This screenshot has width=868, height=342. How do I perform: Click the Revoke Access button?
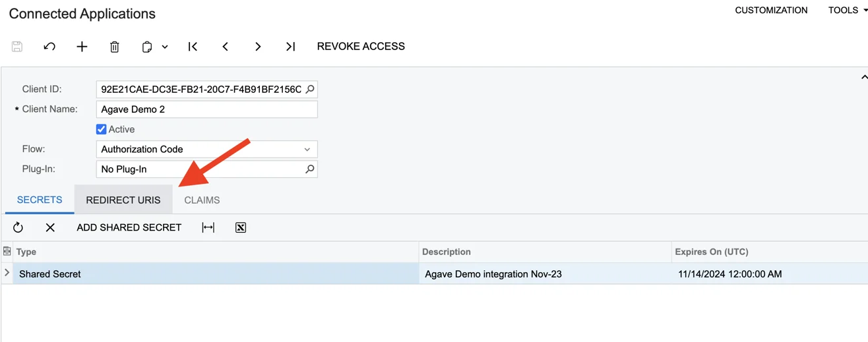coord(361,46)
